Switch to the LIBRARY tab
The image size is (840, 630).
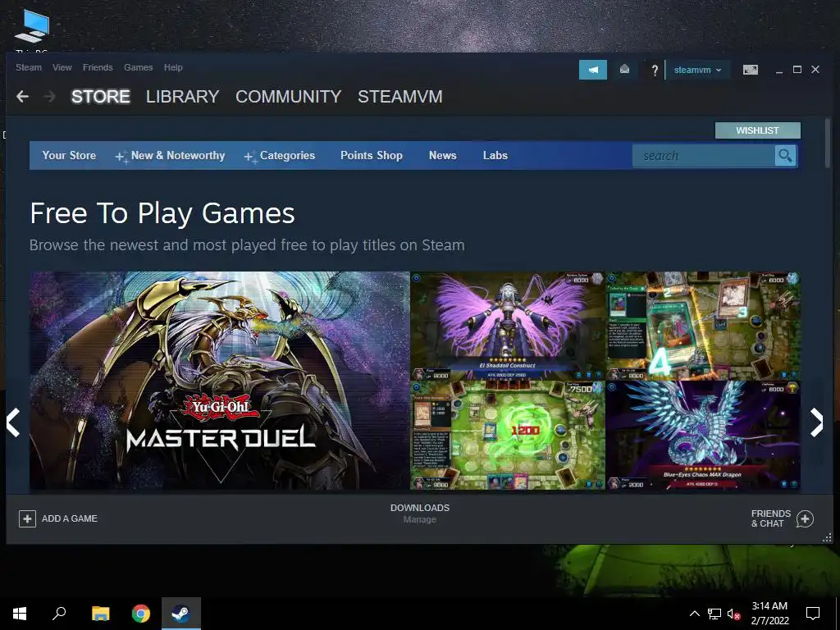tap(182, 97)
